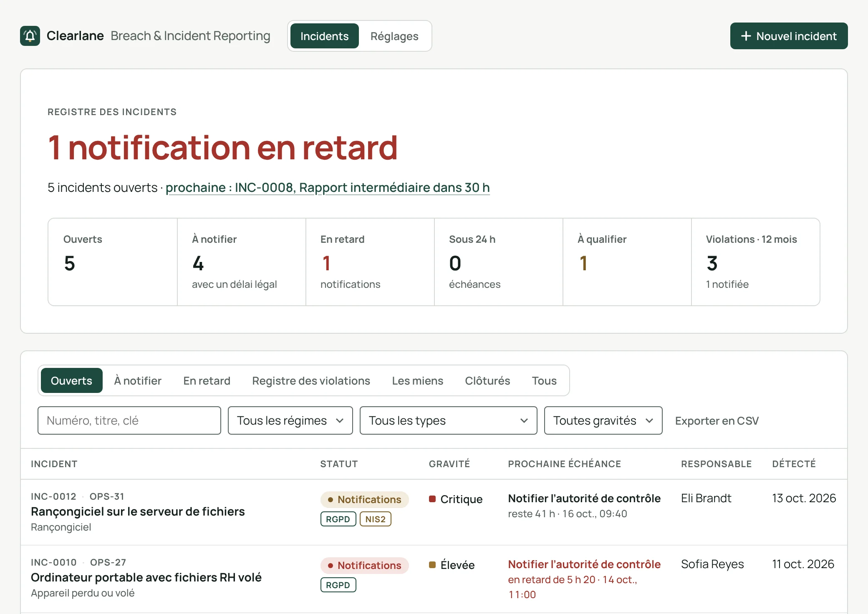Click the Clearlane bell logo icon
Screen dimensions: 868x614
[30, 36]
